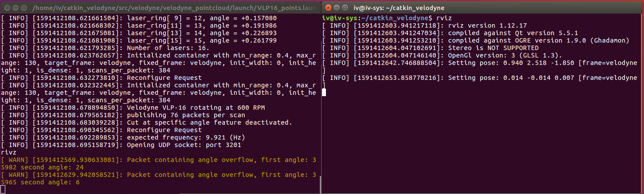Image resolution: width=644 pixels, height=194 pixels.
Task: Click the 'laser_ring[11] = 13' log line
Action: click(x=139, y=25)
